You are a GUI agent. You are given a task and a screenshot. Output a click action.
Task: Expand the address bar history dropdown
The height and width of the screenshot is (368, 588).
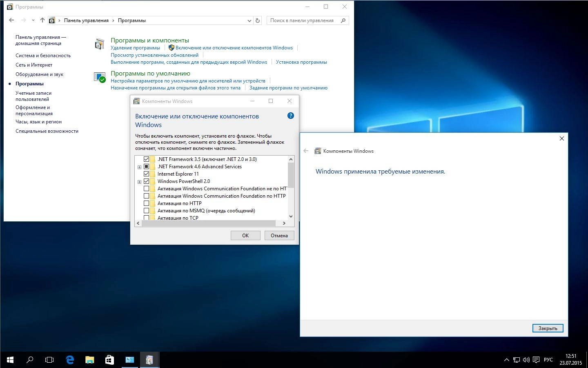(249, 20)
